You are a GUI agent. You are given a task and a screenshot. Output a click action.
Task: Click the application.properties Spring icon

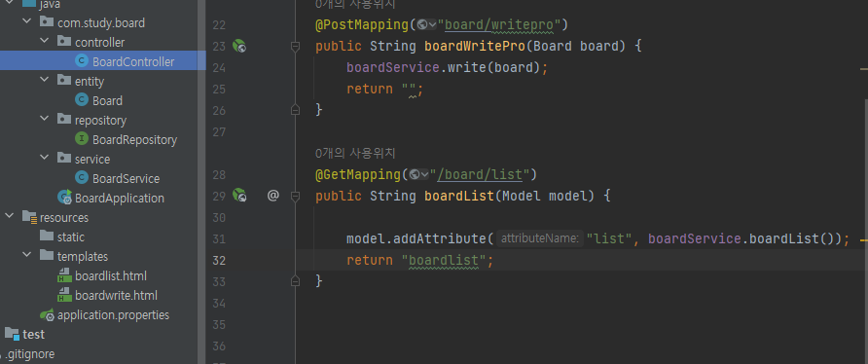pos(47,314)
